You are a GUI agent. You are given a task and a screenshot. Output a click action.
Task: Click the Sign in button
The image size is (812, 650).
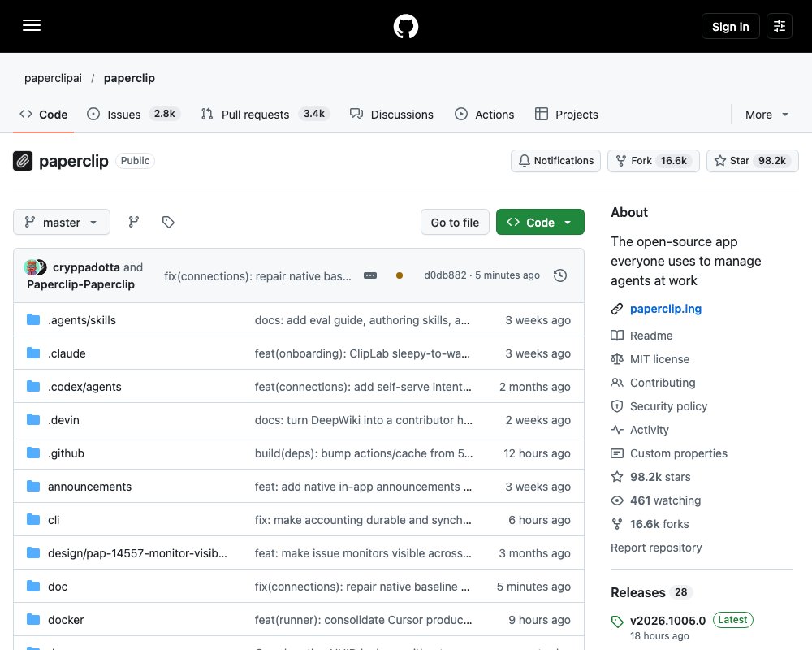point(730,27)
